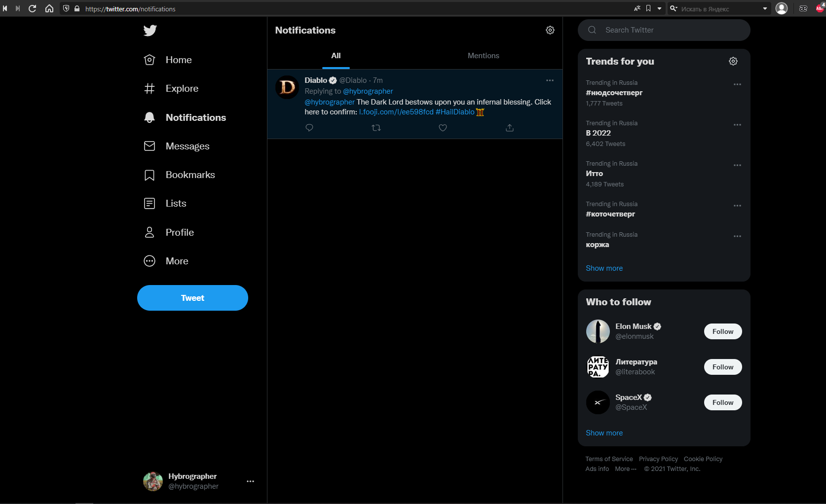Open the bookmark dropdown arrow
Image resolution: width=826 pixels, height=504 pixels.
click(x=659, y=8)
